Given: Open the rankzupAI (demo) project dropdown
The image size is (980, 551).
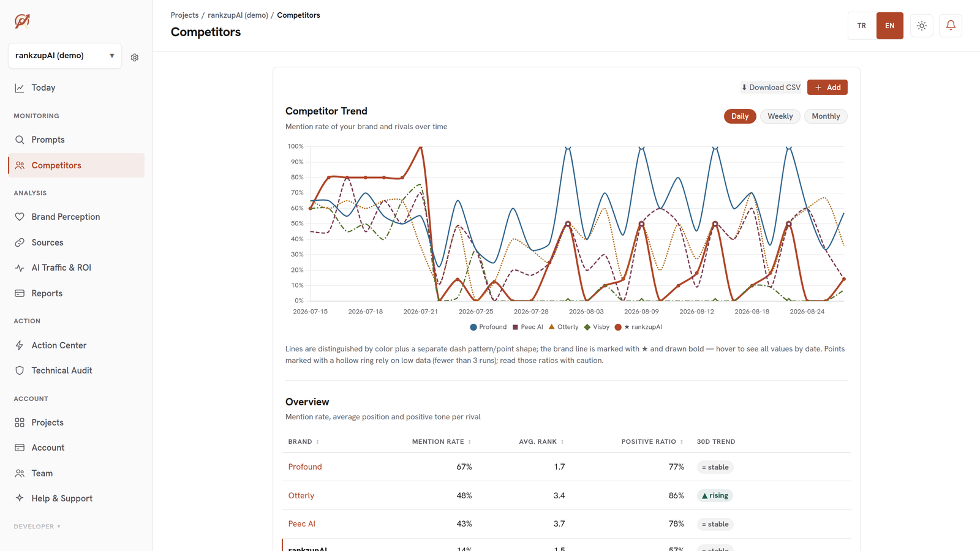Looking at the screenshot, I should [65, 56].
